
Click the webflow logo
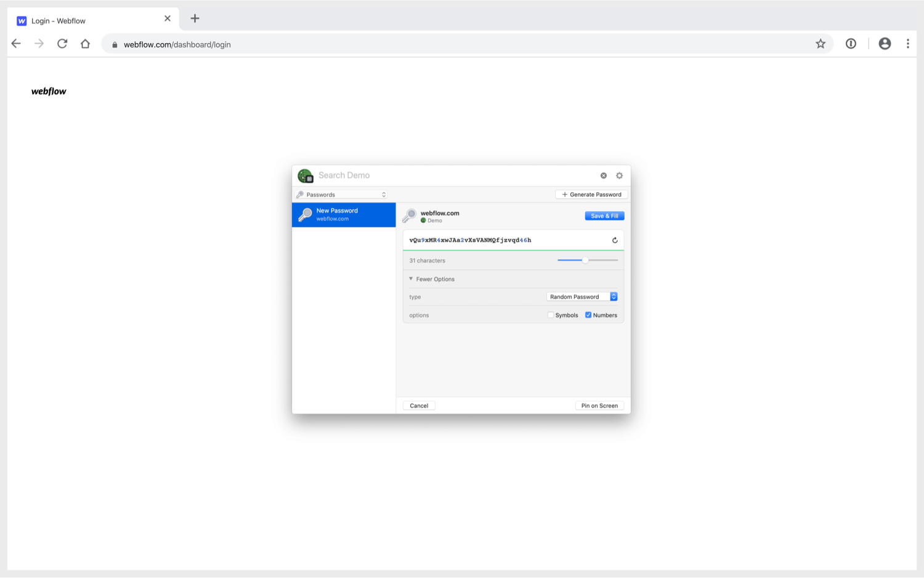click(x=49, y=91)
